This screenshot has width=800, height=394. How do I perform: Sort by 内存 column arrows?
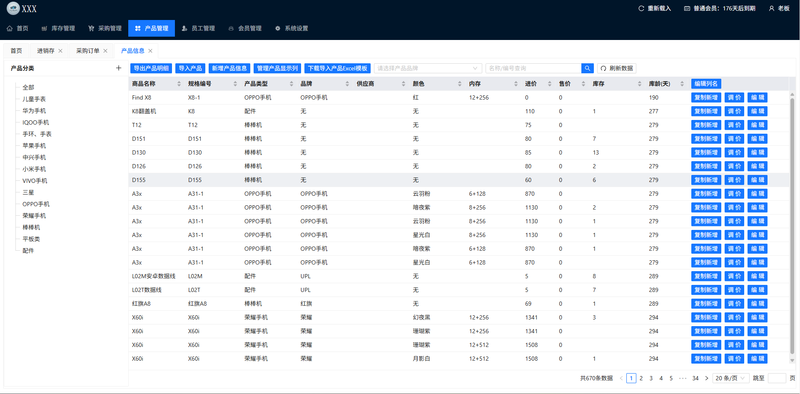click(516, 84)
